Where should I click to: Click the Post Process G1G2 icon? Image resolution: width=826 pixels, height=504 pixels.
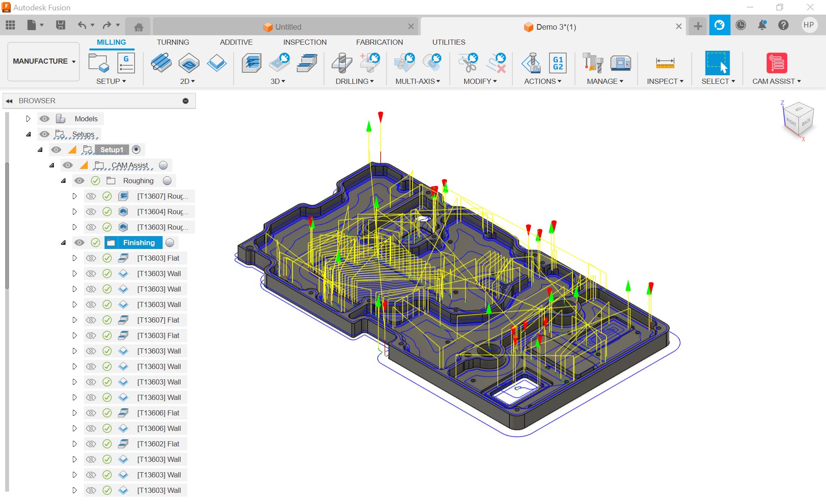coord(558,63)
